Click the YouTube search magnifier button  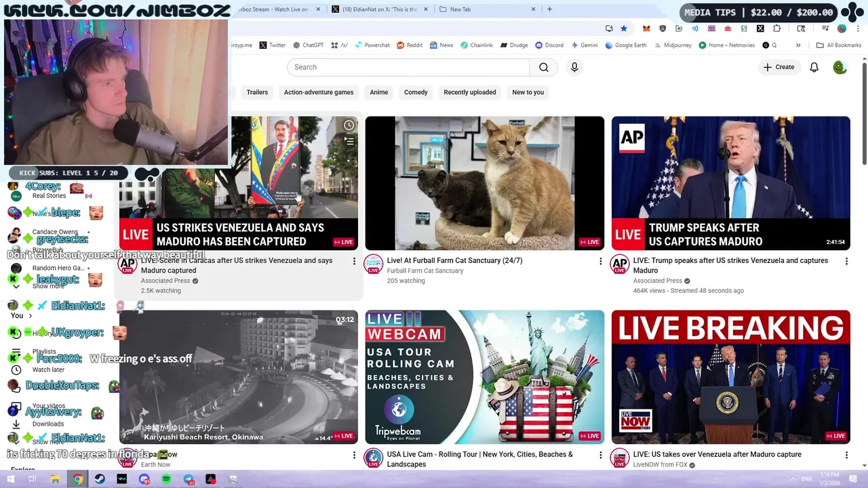[544, 67]
